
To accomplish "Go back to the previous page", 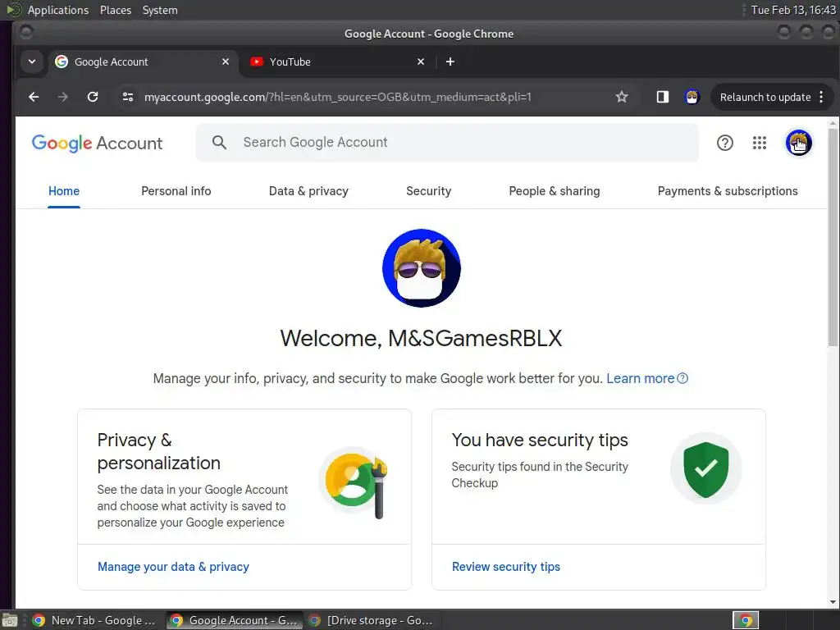I will pyautogui.click(x=34, y=97).
